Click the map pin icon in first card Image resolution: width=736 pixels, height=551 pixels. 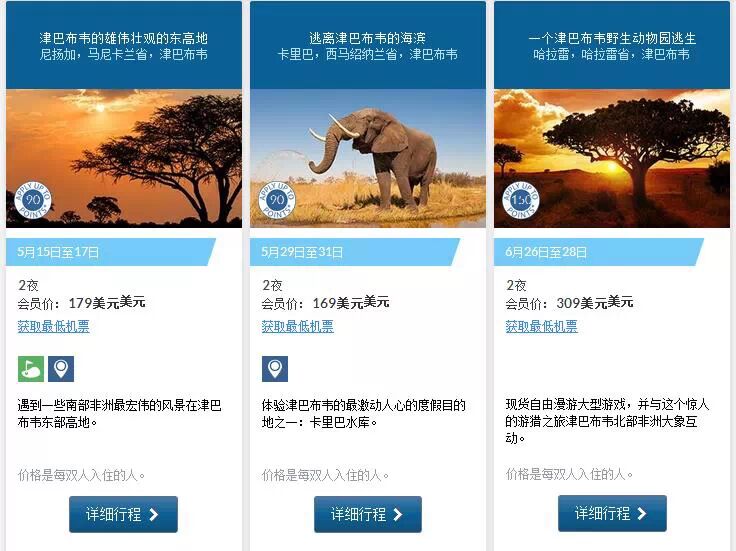click(x=61, y=369)
